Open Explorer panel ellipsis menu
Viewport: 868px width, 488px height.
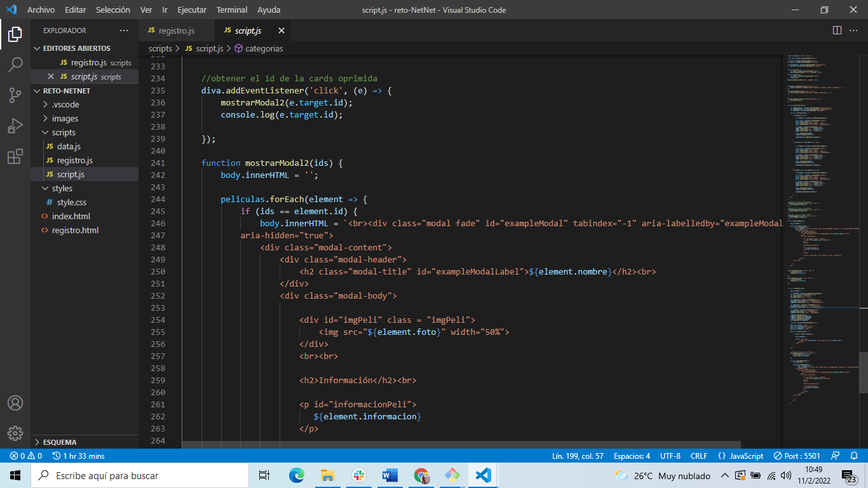coord(124,30)
